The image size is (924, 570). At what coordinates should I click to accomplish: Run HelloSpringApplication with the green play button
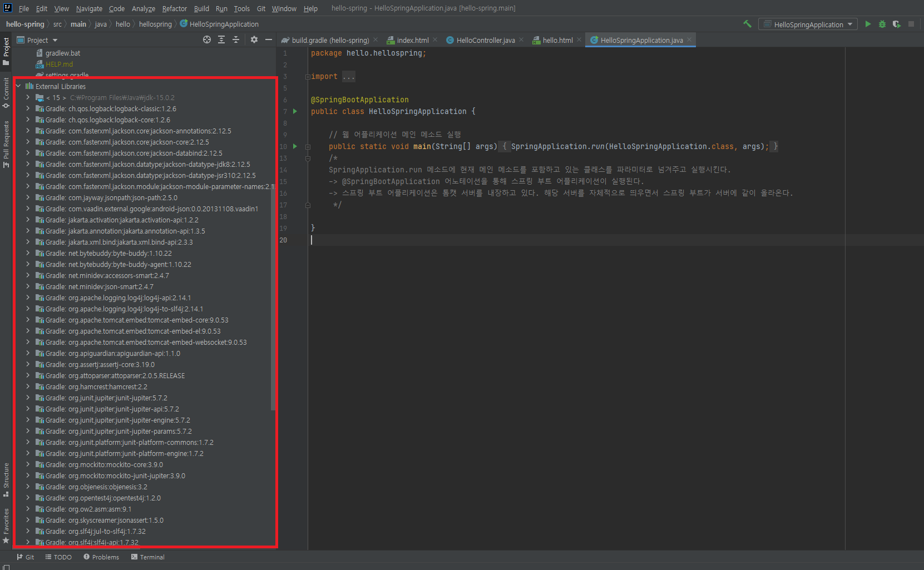point(868,24)
